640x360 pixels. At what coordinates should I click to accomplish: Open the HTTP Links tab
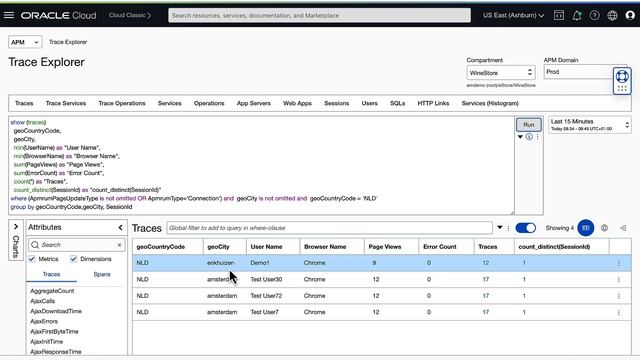(x=433, y=103)
